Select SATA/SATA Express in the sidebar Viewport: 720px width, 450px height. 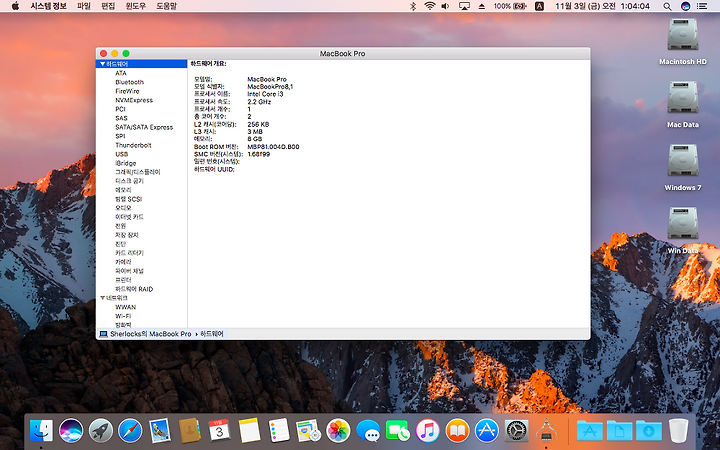[x=144, y=127]
